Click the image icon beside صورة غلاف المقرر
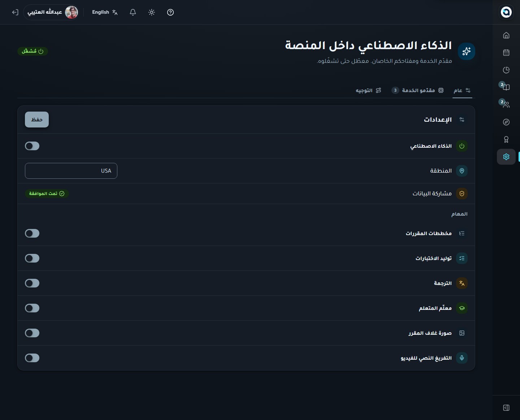520x420 pixels. pos(462,333)
